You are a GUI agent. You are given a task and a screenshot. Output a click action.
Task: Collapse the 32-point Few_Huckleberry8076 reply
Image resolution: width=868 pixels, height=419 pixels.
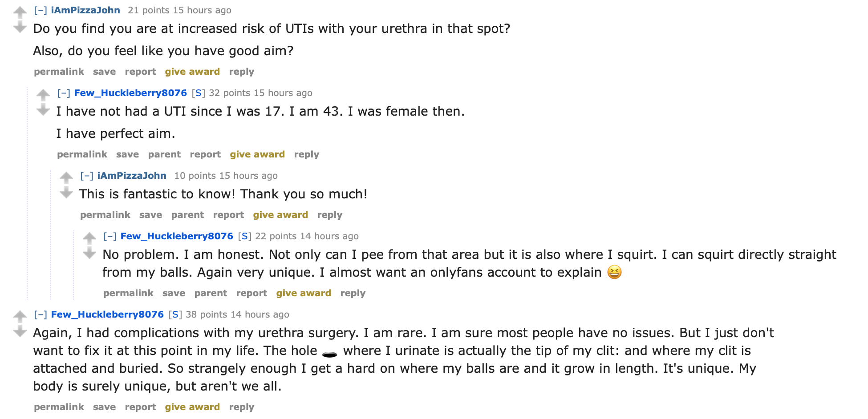(64, 93)
